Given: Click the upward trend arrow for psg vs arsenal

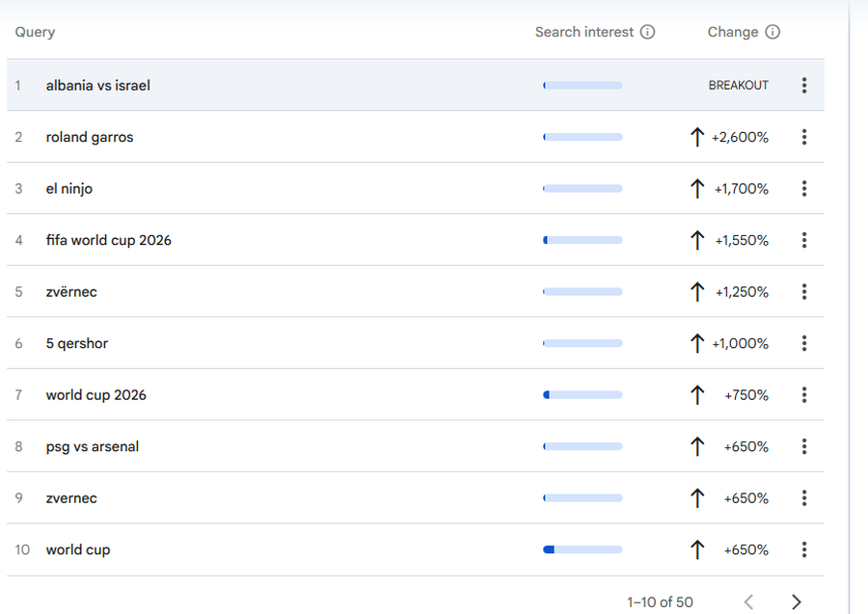Looking at the screenshot, I should click(697, 446).
